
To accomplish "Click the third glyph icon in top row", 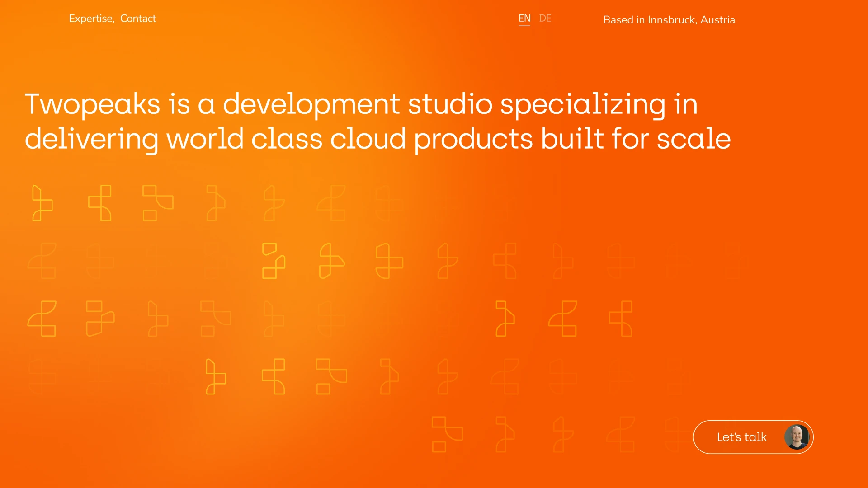I will point(158,203).
